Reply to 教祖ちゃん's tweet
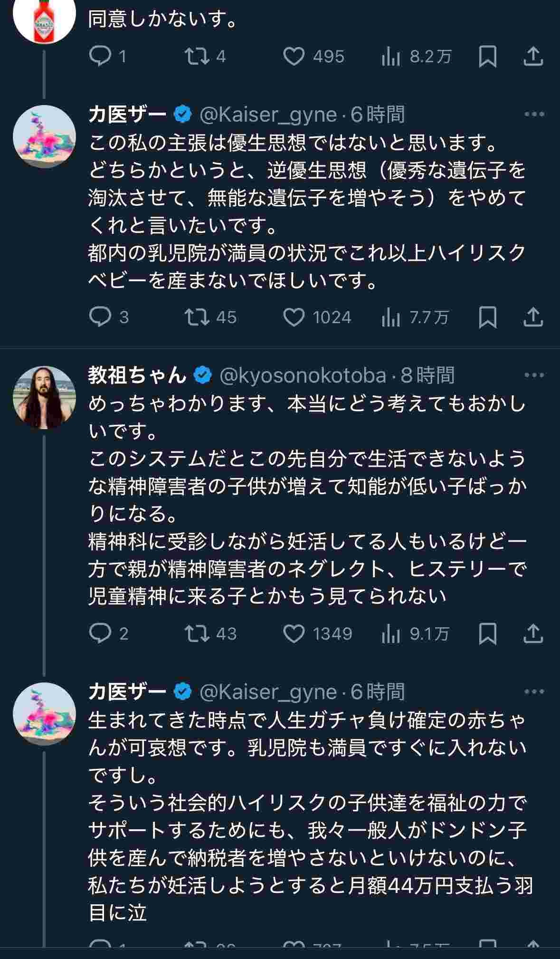Screen dimensions: 560x959 100,633
